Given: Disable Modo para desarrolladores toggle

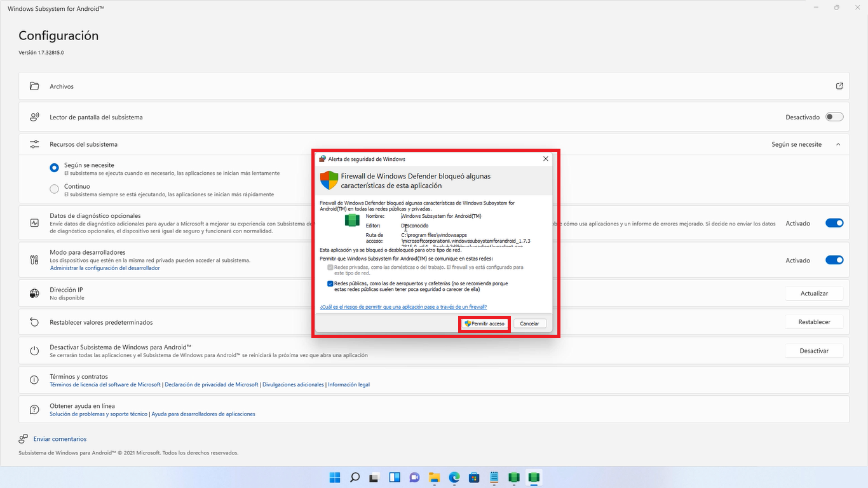Looking at the screenshot, I should click(834, 260).
